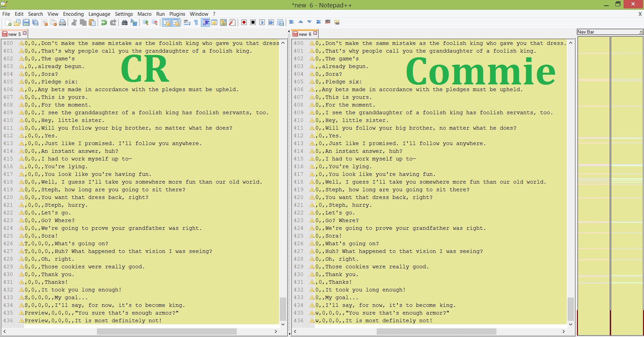Zoom out with the magnifier minus icon

tap(155, 22)
